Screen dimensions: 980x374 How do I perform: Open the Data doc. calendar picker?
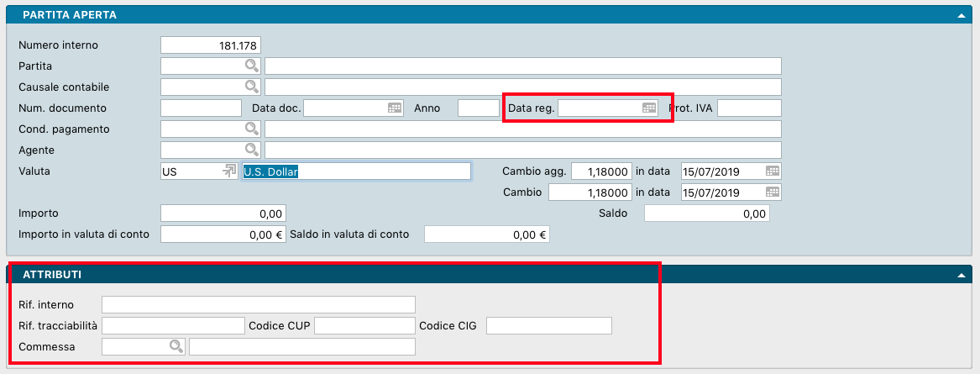pyautogui.click(x=394, y=108)
